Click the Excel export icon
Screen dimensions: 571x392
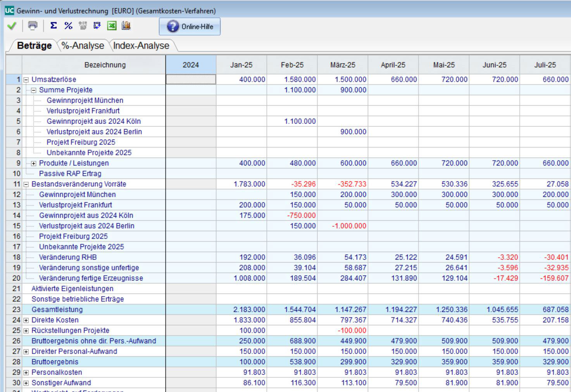click(112, 26)
